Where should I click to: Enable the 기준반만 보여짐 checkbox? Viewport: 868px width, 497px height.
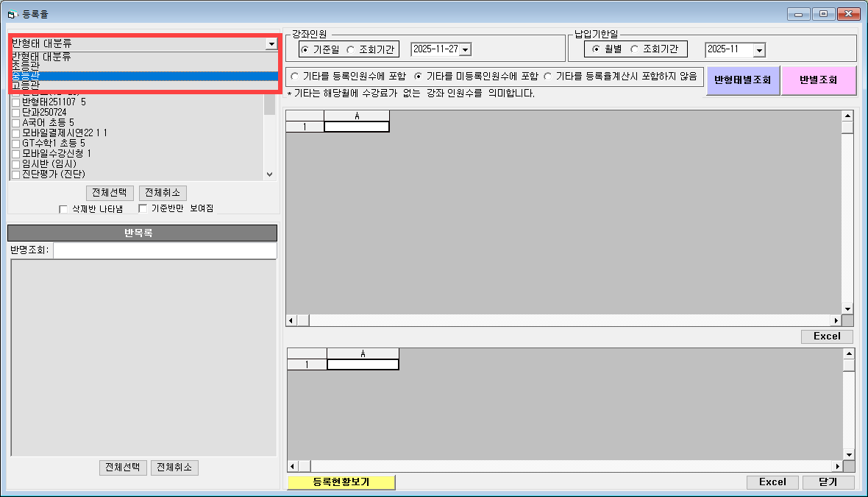pyautogui.click(x=143, y=209)
